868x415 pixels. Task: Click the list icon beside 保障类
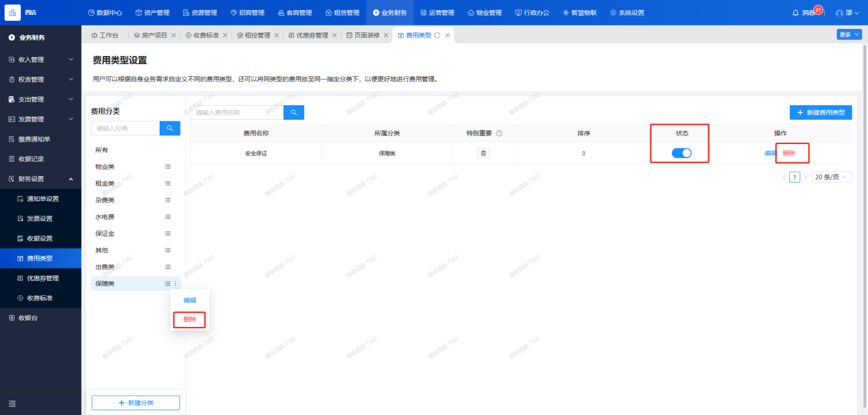click(x=168, y=283)
